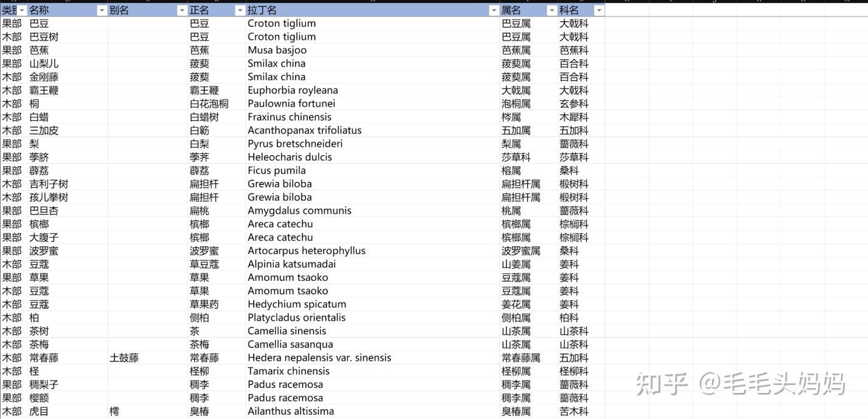Select the 虎目 name cell
Image resolution: width=868 pixels, height=419 pixels.
(67, 411)
